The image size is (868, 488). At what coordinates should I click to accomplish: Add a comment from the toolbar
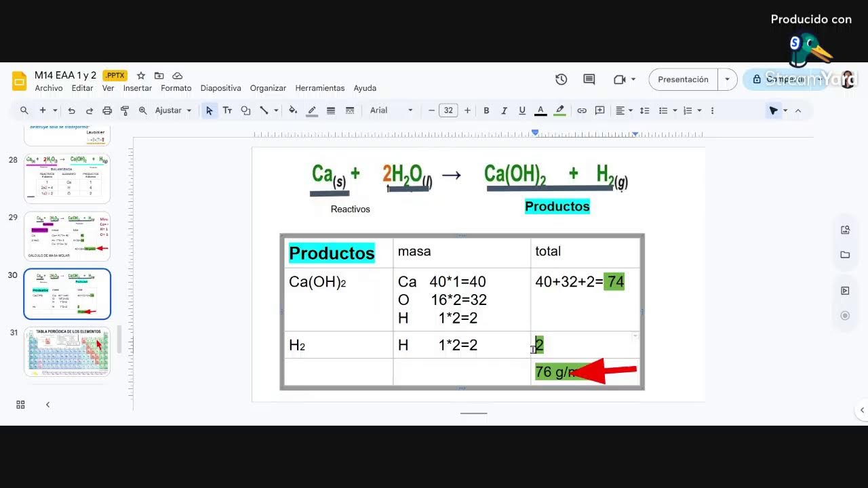[x=600, y=110]
